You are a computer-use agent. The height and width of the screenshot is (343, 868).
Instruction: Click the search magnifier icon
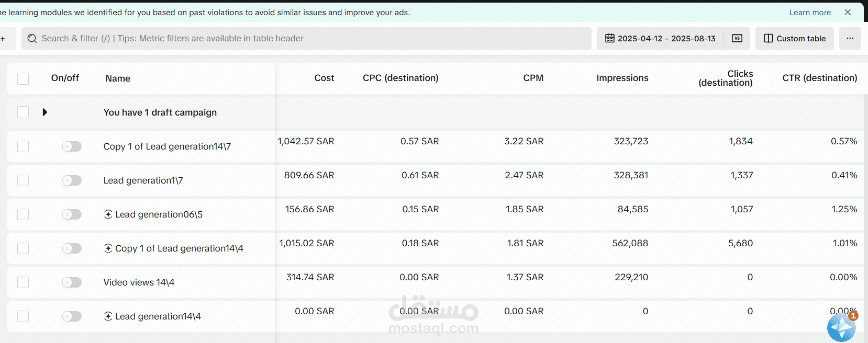[32, 39]
